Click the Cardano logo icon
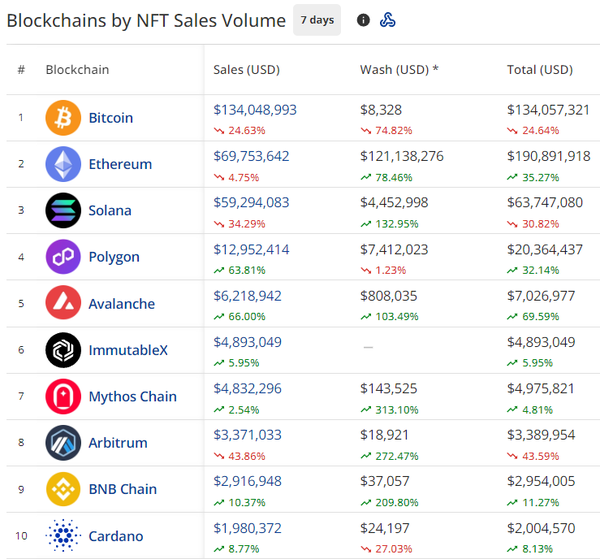Viewport: 600px width, 559px height. pos(63,535)
